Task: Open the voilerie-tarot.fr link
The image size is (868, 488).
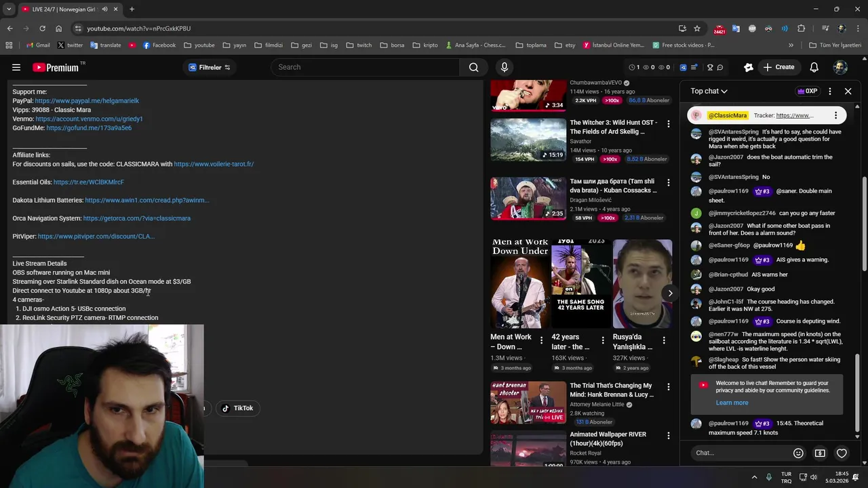Action: tap(214, 164)
